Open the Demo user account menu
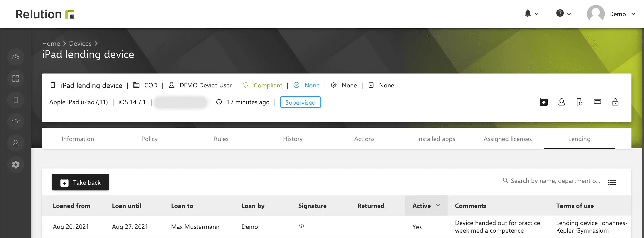This screenshot has width=644, height=238. [x=611, y=14]
